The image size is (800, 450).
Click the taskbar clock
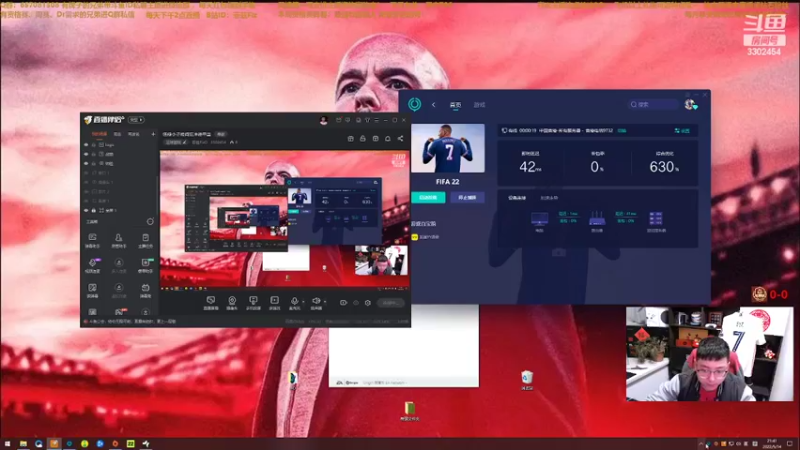(x=770, y=443)
